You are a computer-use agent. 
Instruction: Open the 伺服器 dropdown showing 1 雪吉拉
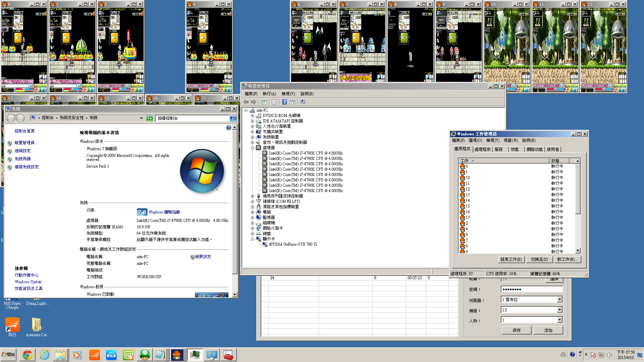pos(559,300)
